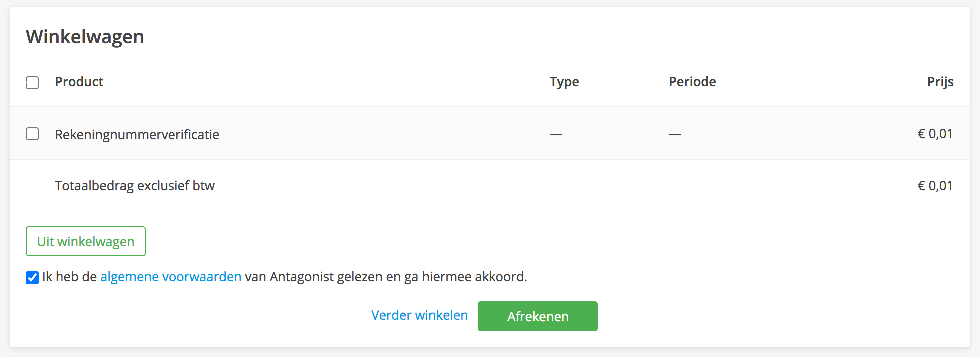Select Verder winkelen to continue shopping
Viewport: 980px width, 357px height.
tap(419, 315)
